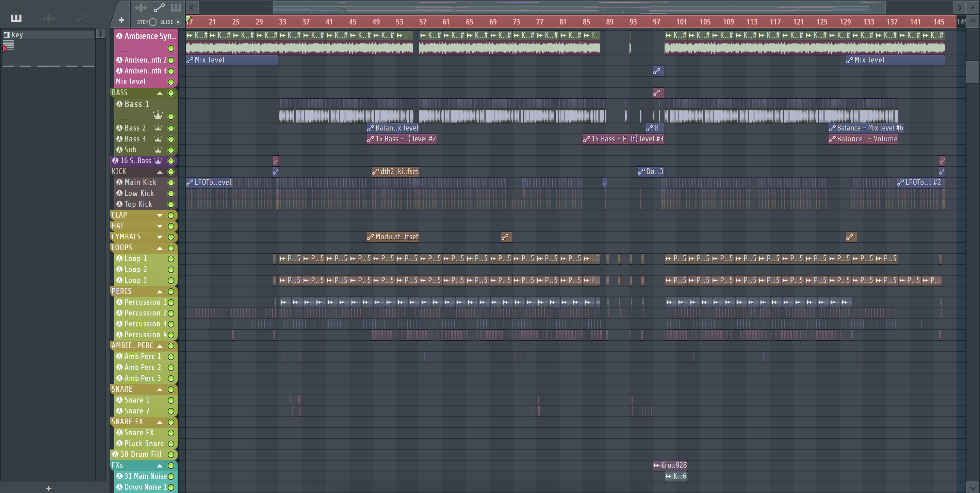This screenshot has height=493, width=980.
Task: Click the crown icon on Sub track
Action: tap(158, 150)
